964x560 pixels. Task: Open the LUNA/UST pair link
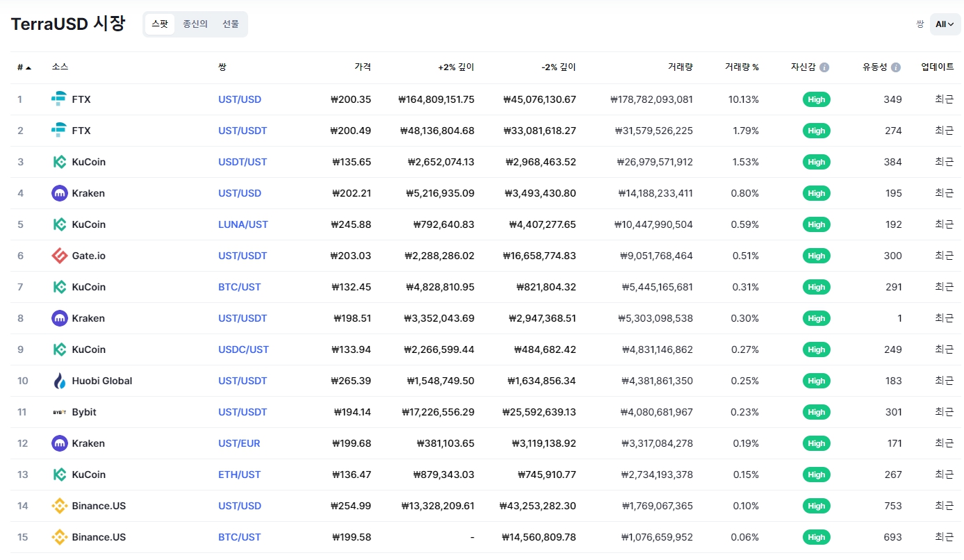click(243, 224)
